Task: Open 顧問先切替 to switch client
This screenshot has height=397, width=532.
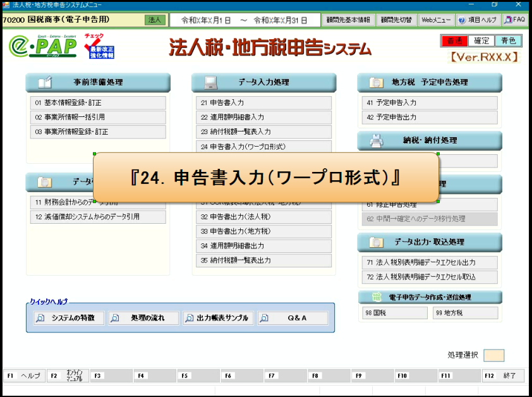Action: [396, 20]
